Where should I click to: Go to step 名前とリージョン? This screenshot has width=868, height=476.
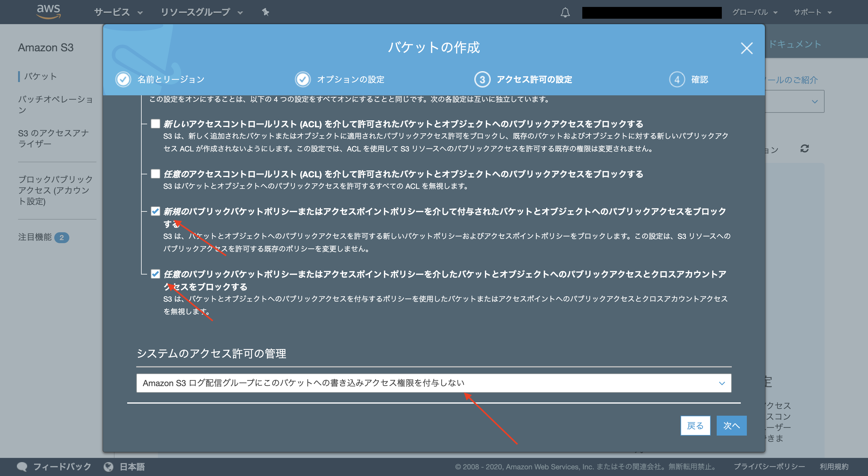pyautogui.click(x=160, y=80)
